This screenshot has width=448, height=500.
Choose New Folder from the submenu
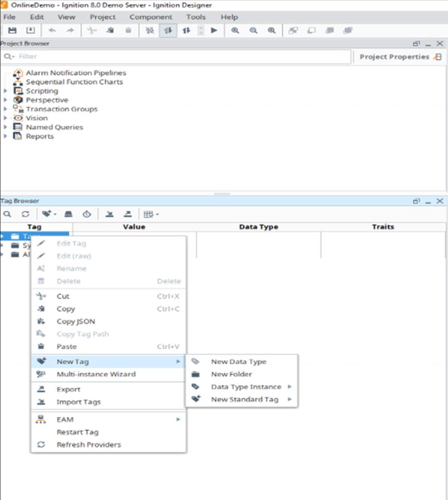click(x=241, y=374)
